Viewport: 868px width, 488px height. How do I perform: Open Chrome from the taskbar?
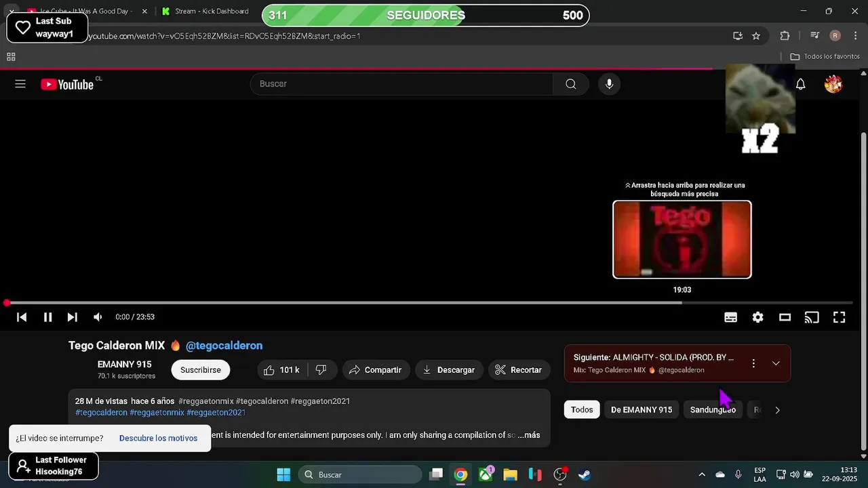(460, 474)
